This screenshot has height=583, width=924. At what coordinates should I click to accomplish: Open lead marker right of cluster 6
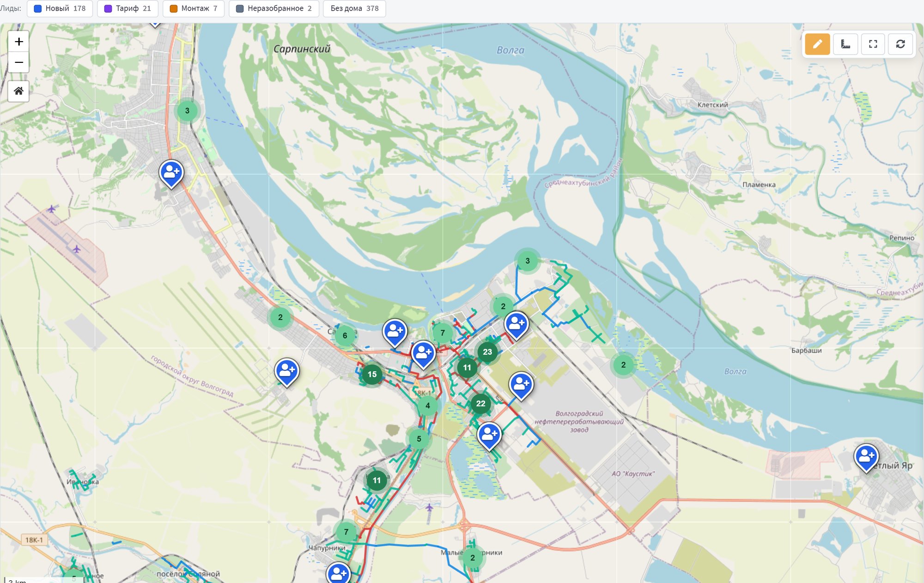click(395, 332)
